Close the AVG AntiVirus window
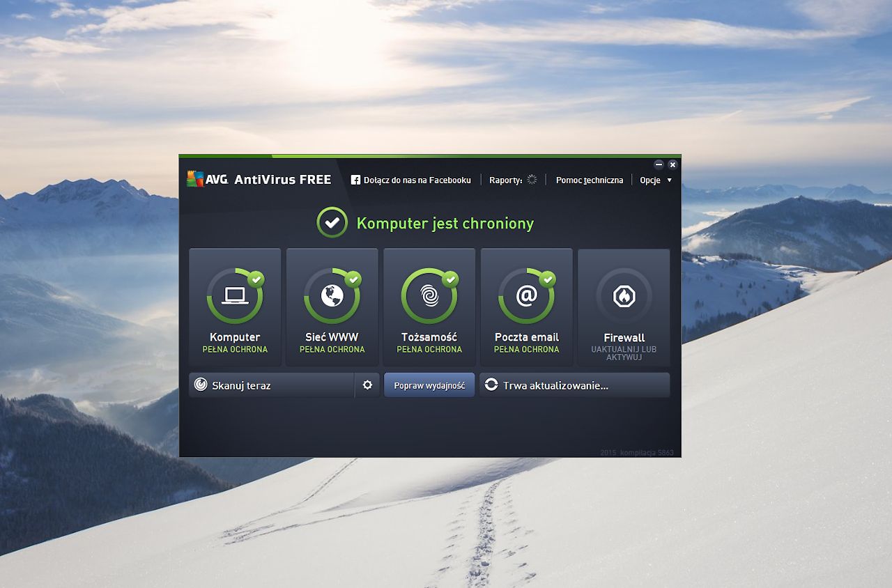The width and height of the screenshot is (892, 588). pos(672,164)
